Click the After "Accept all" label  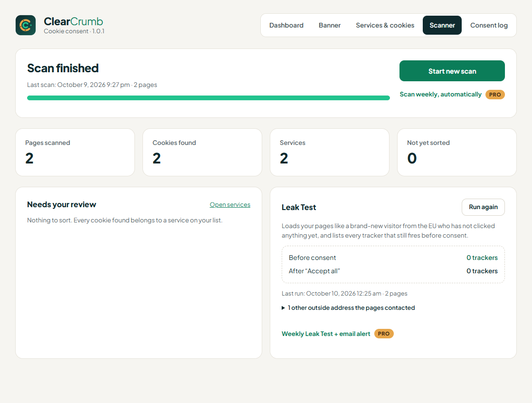point(314,271)
